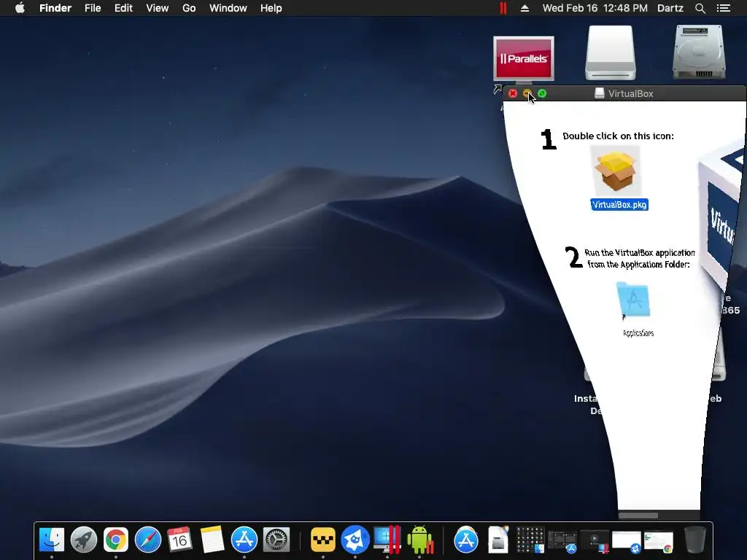Open the Finder menu
Viewport: 747px width, 560px height.
tap(55, 8)
